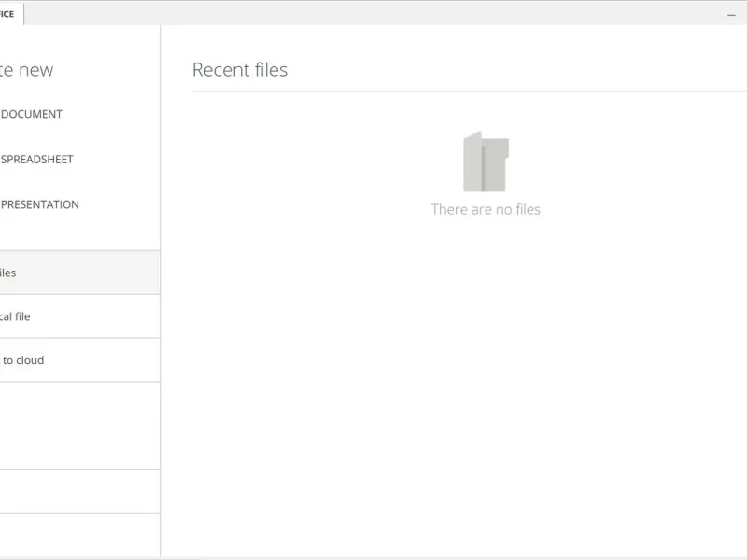747x560 pixels.
Task: Click the empty title bar beside the tab
Action: tap(373, 13)
